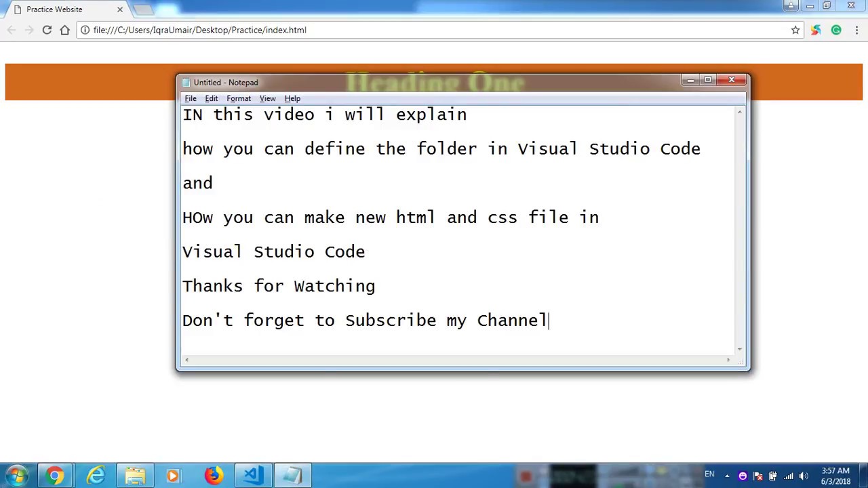The height and width of the screenshot is (488, 868).
Task: Open the purple tray icon
Action: (x=743, y=476)
